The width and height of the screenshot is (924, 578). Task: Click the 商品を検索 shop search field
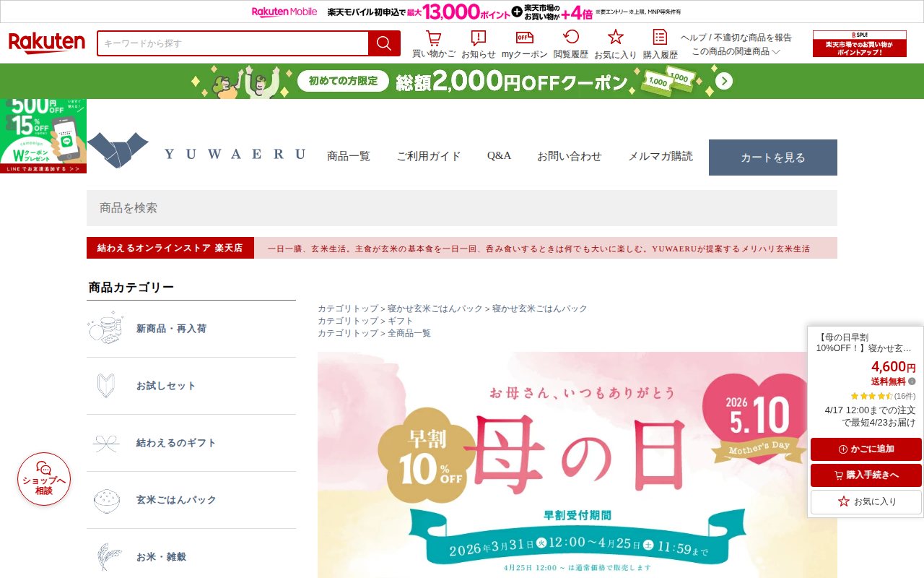tap(462, 208)
